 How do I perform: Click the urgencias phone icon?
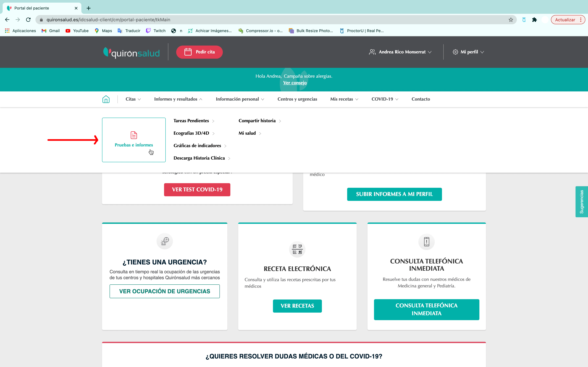coord(426,242)
